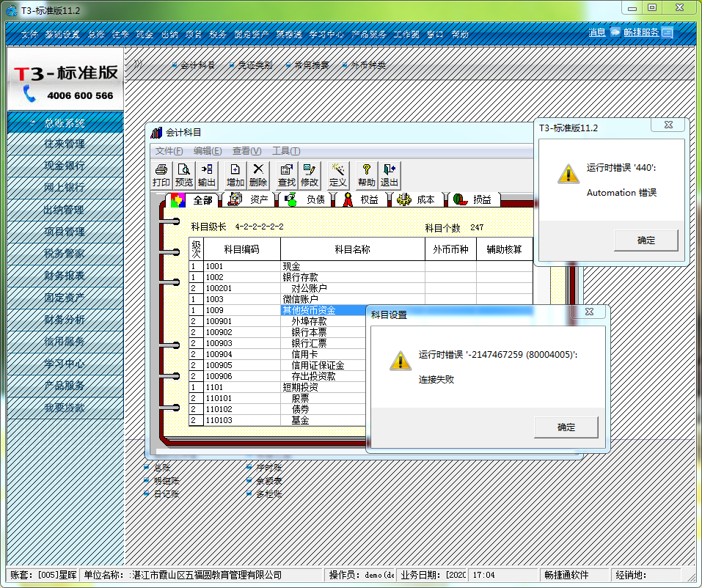Select the 银行存款 account row
The image size is (702, 588).
tap(361, 277)
